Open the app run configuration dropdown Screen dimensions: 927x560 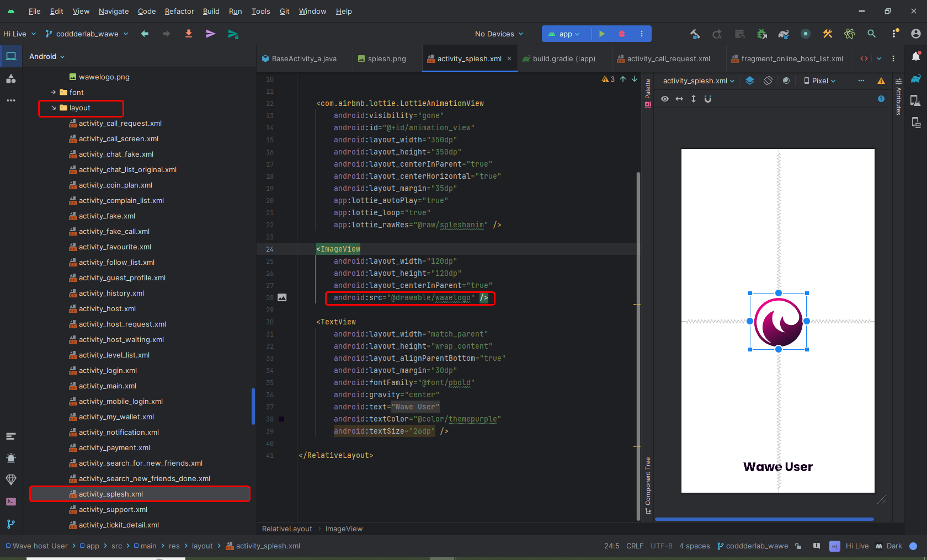[x=564, y=34]
